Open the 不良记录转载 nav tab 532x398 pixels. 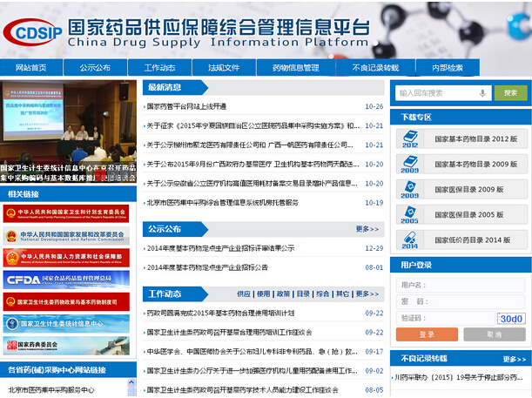pos(375,68)
